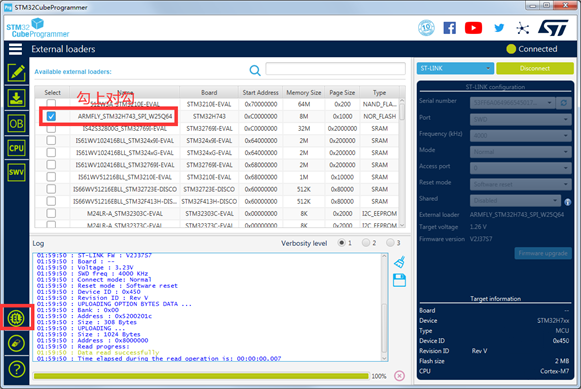Open Erasing & Programming download icon
The height and width of the screenshot is (389, 581).
click(16, 98)
